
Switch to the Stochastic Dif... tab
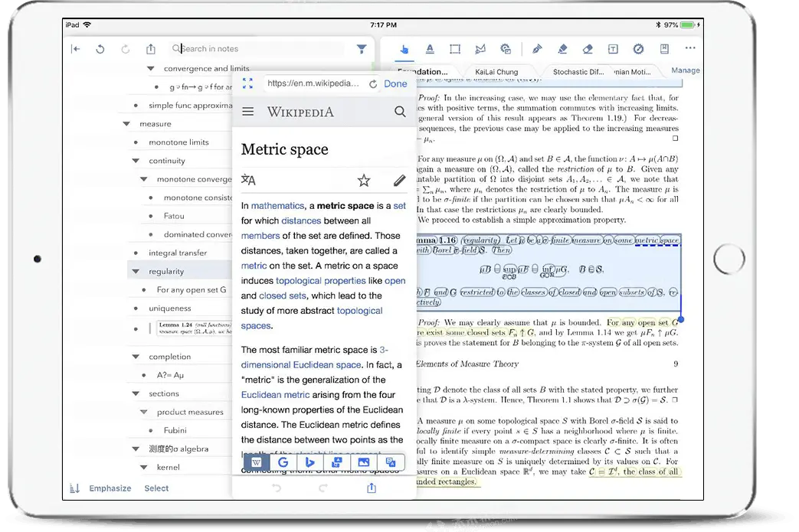(578, 72)
